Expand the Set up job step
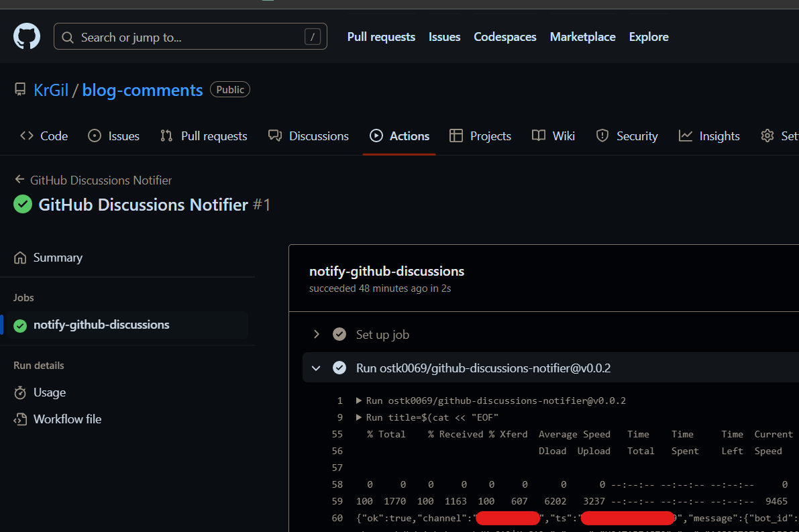 (317, 334)
